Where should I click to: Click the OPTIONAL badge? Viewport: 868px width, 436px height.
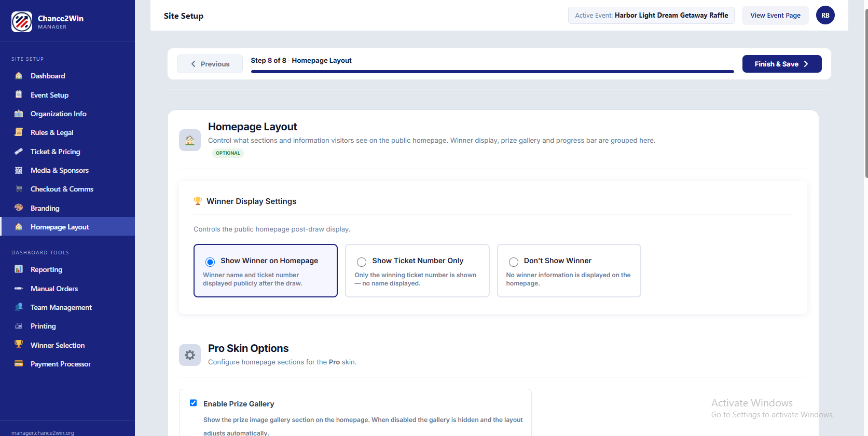pyautogui.click(x=228, y=153)
